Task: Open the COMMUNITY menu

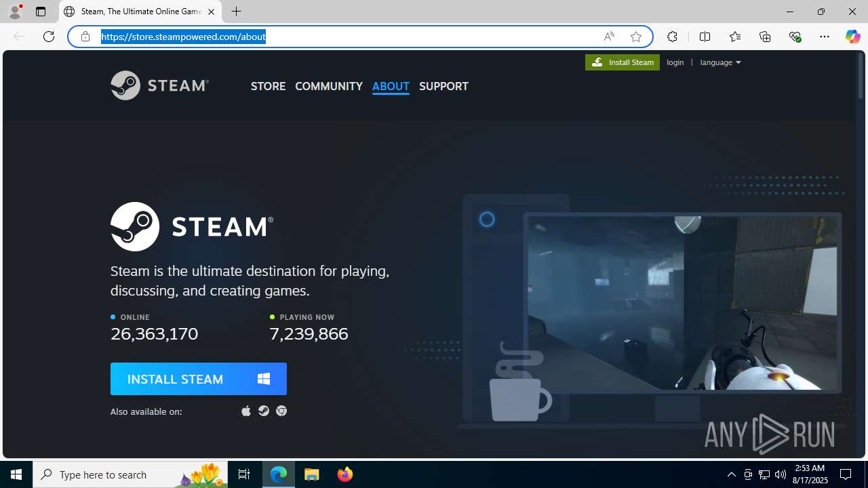Action: click(329, 86)
